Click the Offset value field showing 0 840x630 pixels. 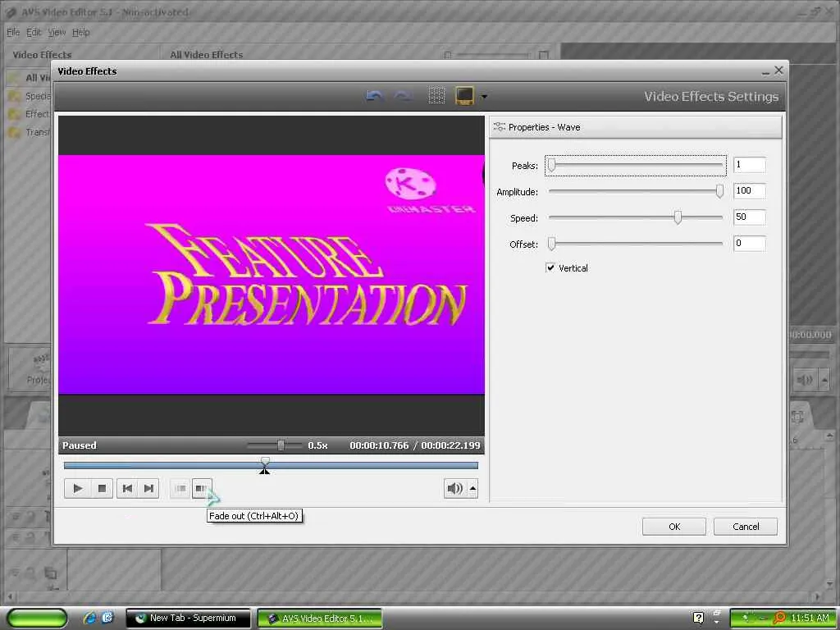coord(749,243)
